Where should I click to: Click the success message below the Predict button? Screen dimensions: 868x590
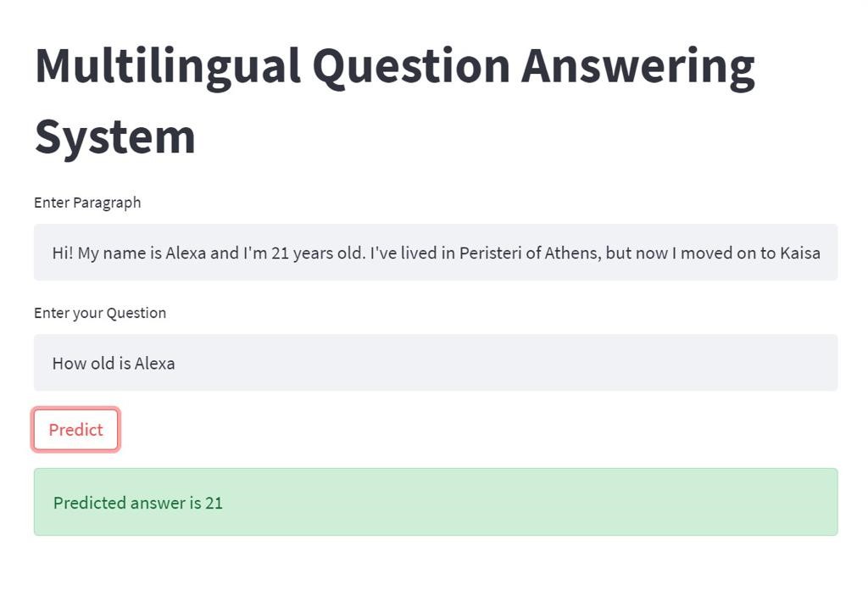point(434,502)
